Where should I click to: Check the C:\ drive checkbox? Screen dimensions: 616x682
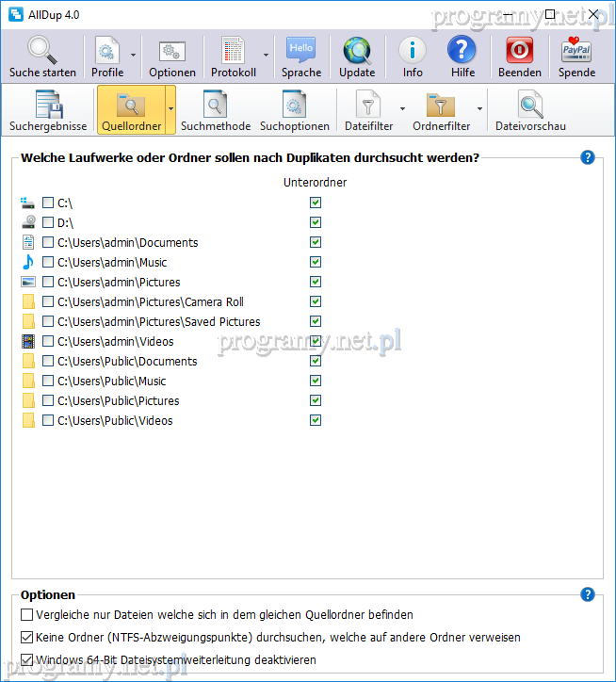[48, 203]
